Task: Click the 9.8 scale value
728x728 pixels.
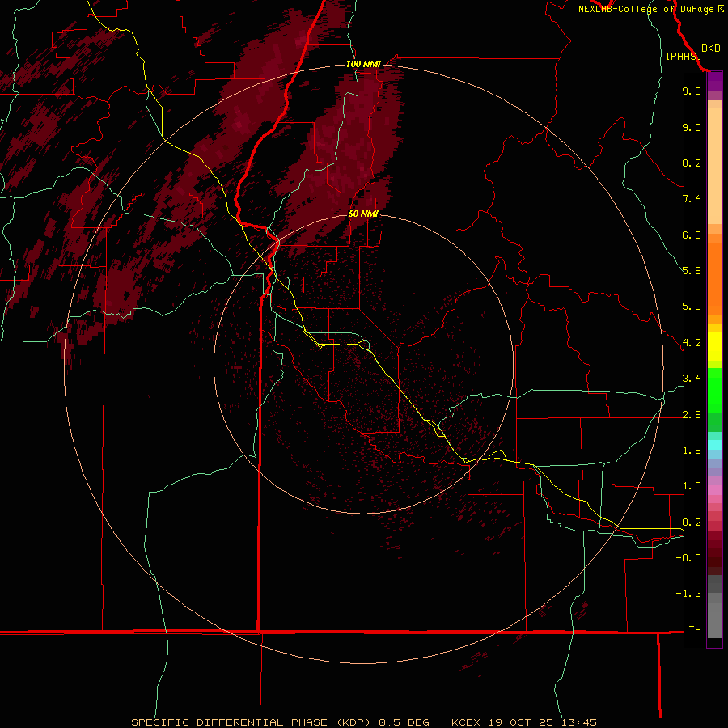Action: (692, 91)
